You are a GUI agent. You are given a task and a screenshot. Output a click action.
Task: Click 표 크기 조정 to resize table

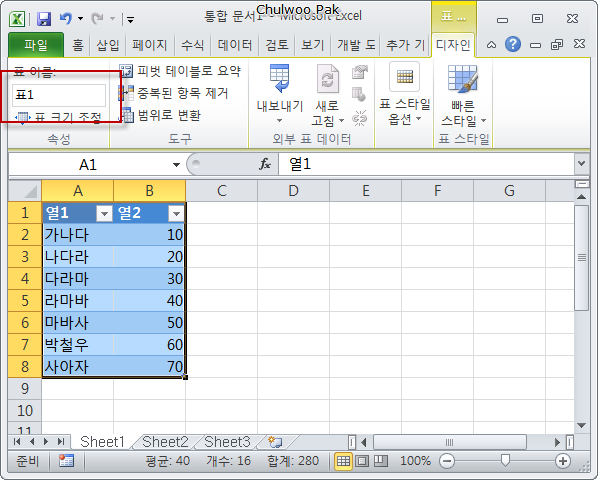click(58, 117)
